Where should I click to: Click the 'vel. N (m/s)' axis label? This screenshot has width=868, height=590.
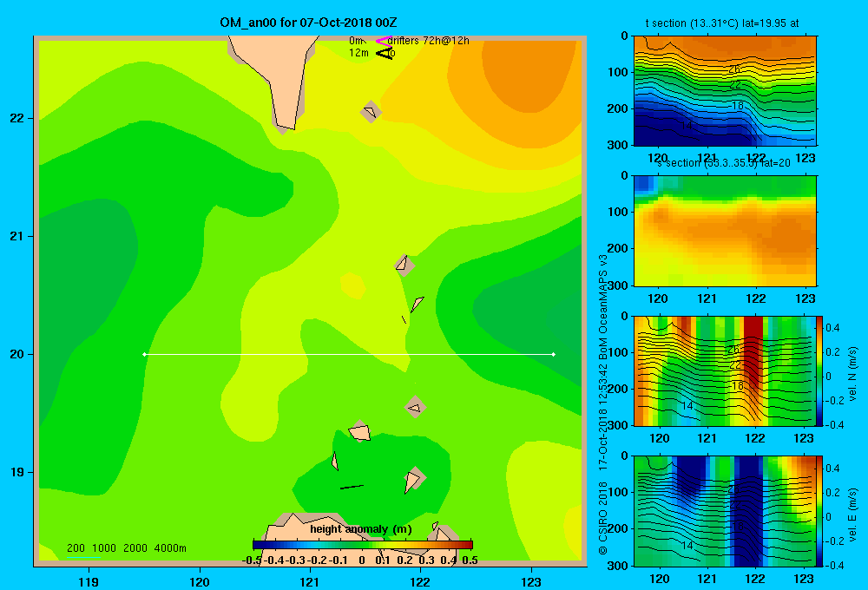[x=852, y=374]
